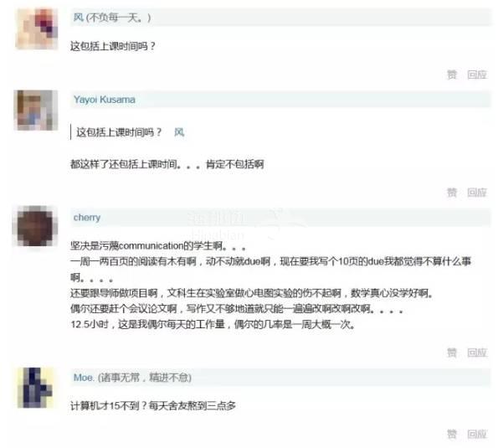Click the quoted text 这包括上课时间吗？ in reply

[119, 131]
